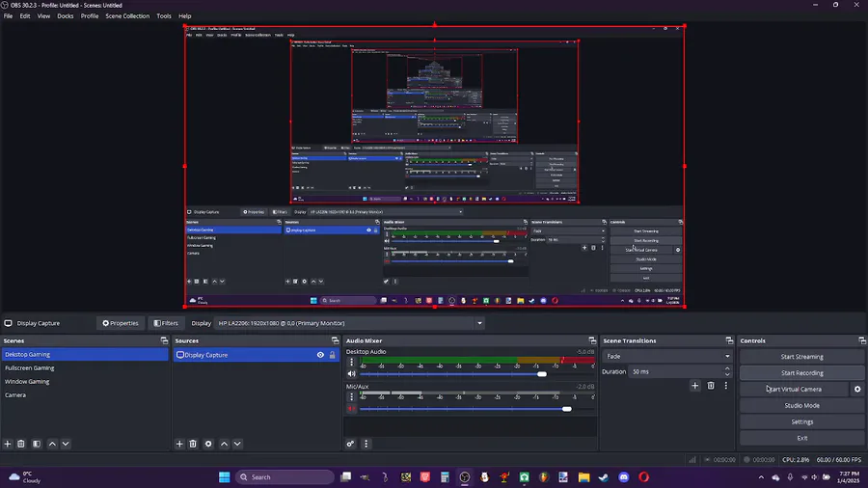Toggle Studio Mode
The height and width of the screenshot is (488, 868).
click(801, 406)
